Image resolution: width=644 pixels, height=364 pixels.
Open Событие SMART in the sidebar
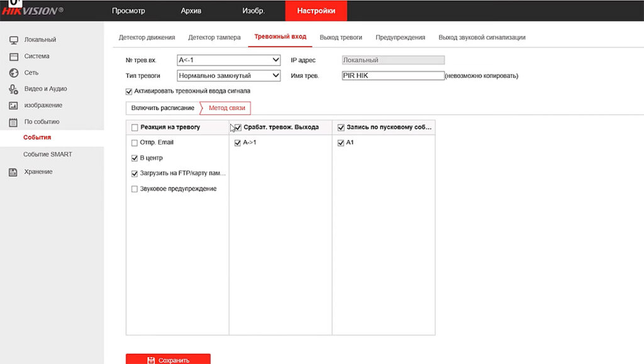[48, 154]
